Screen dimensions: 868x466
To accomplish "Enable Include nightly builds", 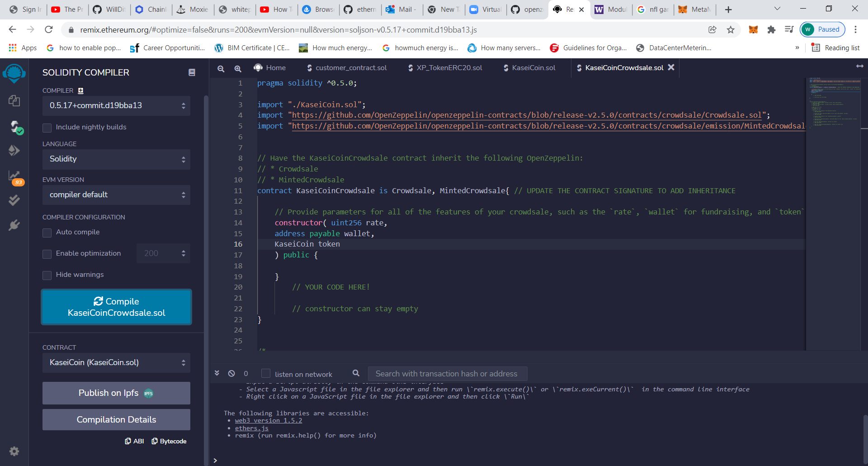I will click(47, 128).
